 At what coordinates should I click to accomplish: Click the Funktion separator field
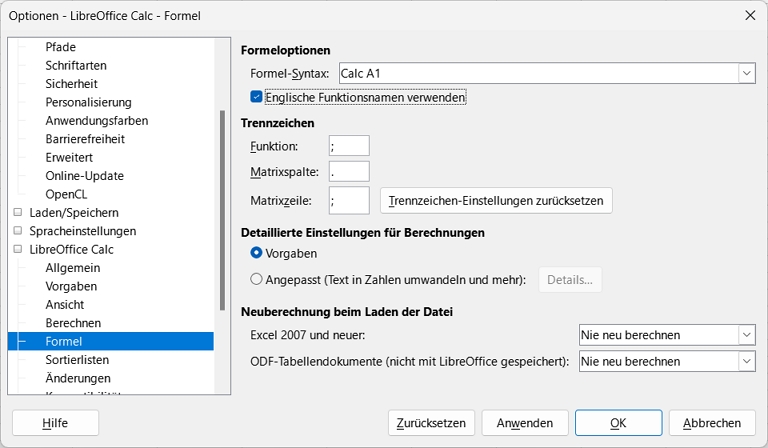coord(349,145)
